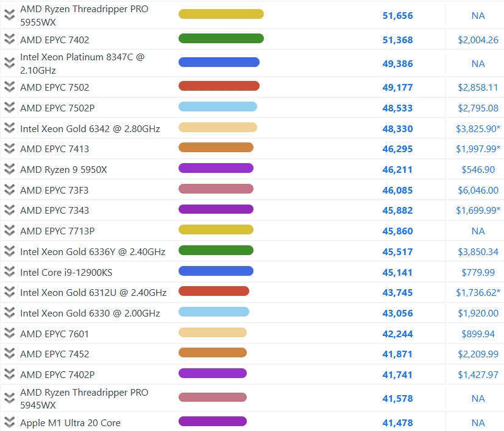This screenshot has width=504, height=431.
Task: Expand the AMD EPYC 7402 row chevron
Action: pyautogui.click(x=9, y=40)
